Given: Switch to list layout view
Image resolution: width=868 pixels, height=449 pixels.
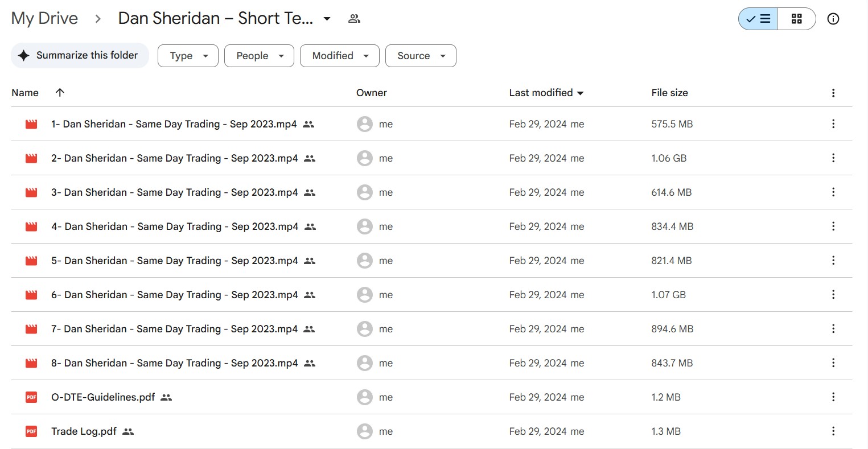Looking at the screenshot, I should (758, 19).
